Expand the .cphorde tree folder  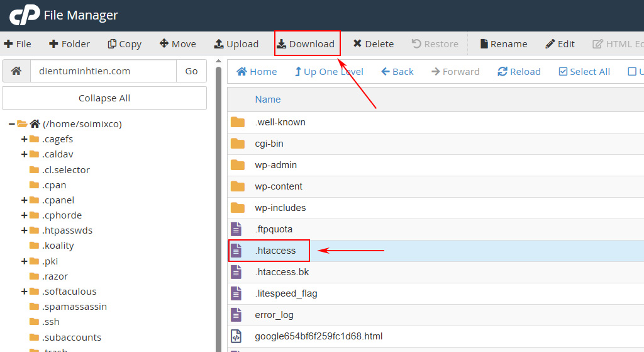pos(25,215)
